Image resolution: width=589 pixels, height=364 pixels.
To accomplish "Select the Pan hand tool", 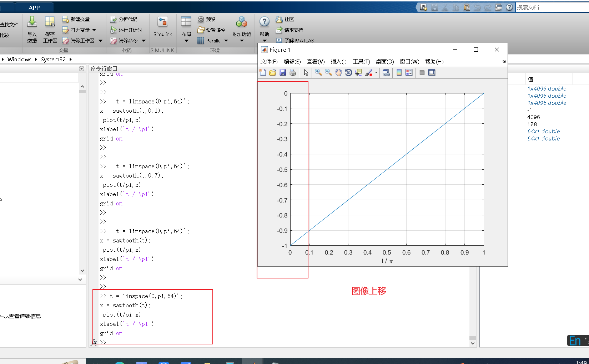I will click(338, 73).
